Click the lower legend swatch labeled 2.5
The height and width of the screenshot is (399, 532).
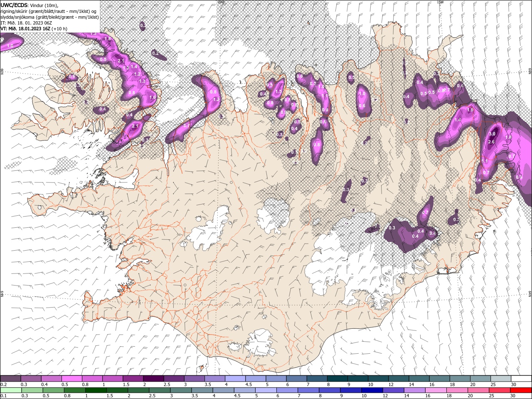[x=160, y=390]
